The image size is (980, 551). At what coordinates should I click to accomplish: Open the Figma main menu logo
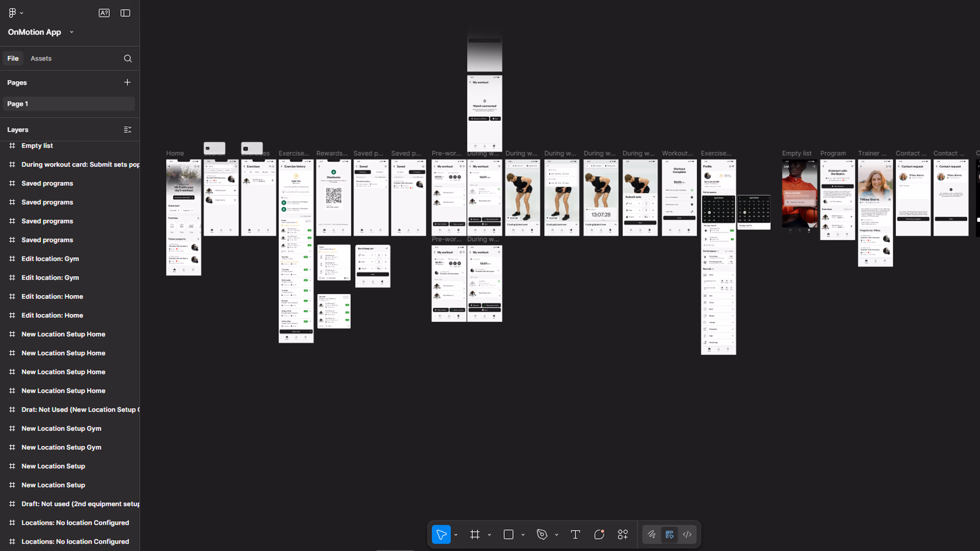12,13
